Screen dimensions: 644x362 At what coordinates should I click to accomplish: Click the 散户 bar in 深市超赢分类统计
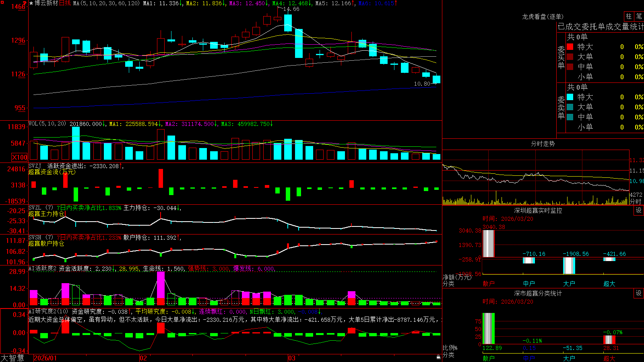click(489, 329)
